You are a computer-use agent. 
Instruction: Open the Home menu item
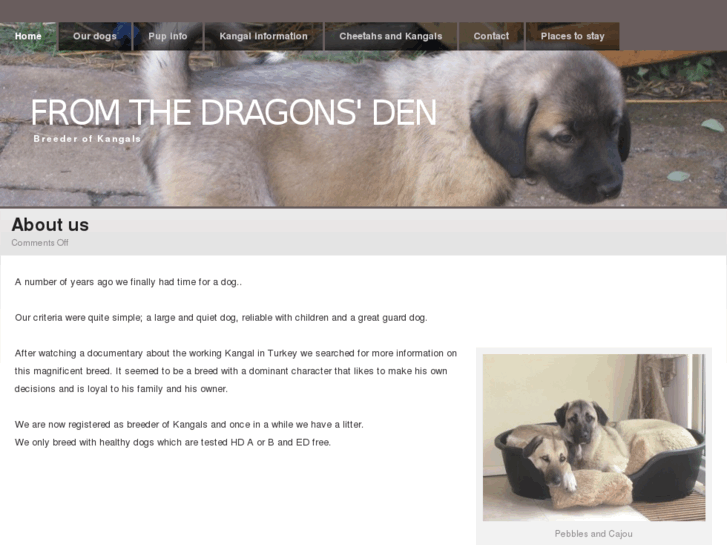pyautogui.click(x=28, y=36)
